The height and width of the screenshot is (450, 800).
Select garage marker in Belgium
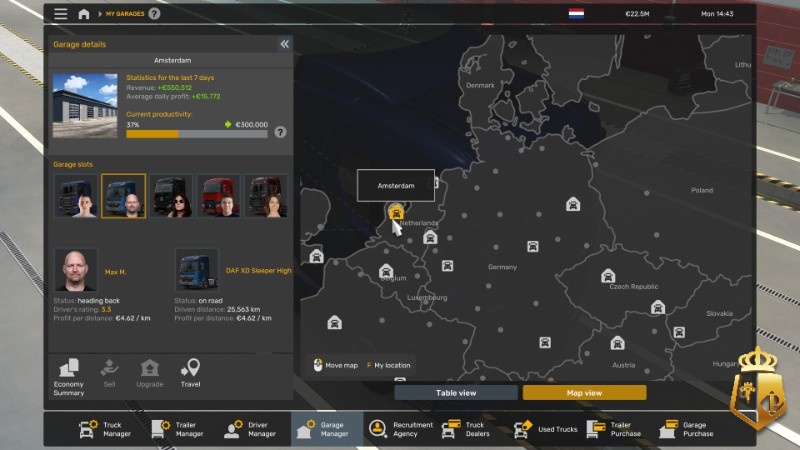click(x=386, y=271)
